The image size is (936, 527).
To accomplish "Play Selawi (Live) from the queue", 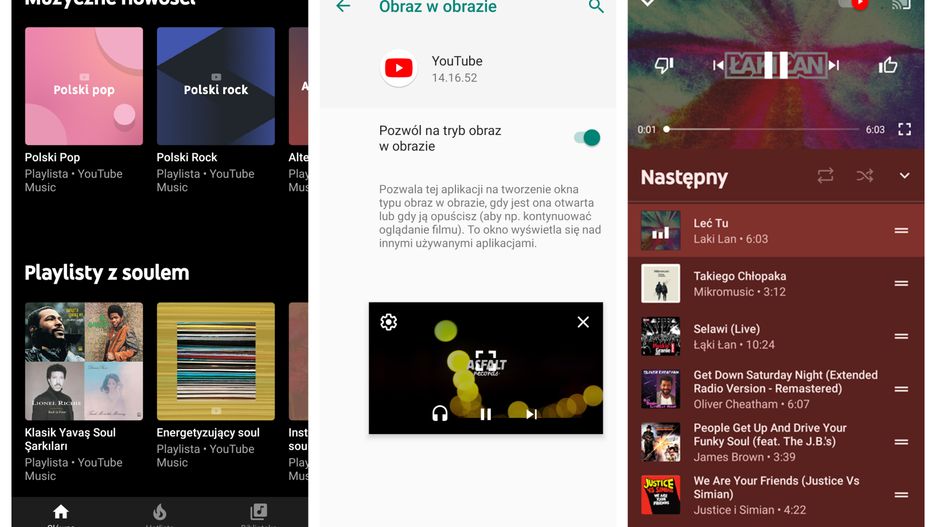I will [776, 336].
